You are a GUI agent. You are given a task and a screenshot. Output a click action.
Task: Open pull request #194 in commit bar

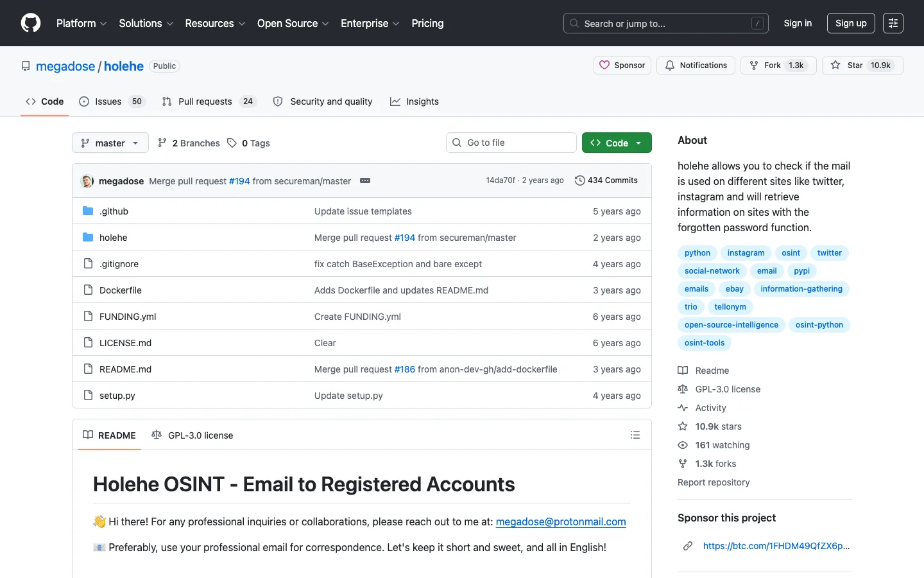point(239,181)
